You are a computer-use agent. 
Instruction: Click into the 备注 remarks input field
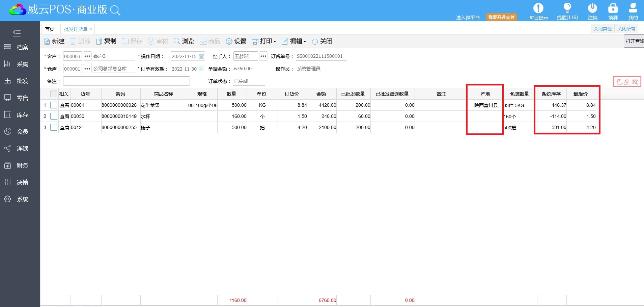[127, 81]
